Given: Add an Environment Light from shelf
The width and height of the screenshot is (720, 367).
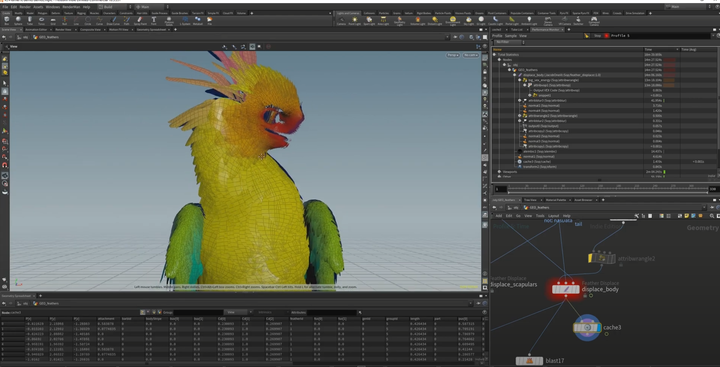Looking at the screenshot, I should [453, 21].
